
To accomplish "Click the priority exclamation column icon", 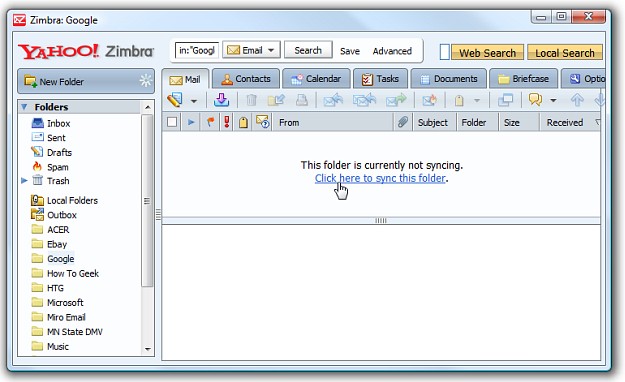I will [x=226, y=122].
